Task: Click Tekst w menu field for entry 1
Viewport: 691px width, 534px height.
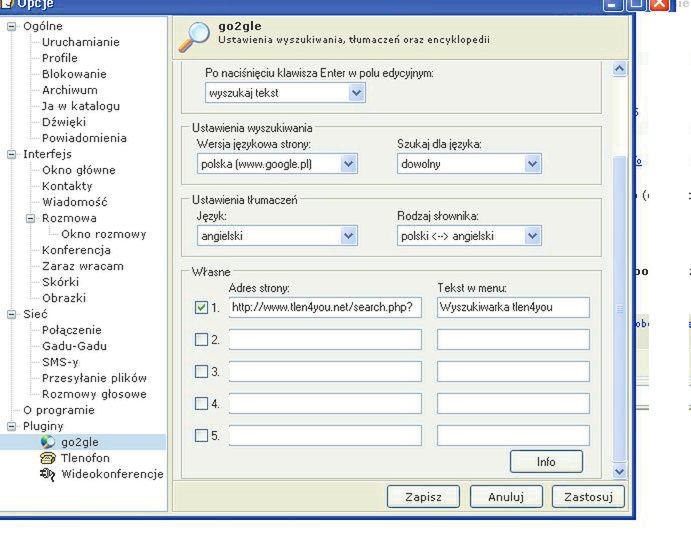Action: pyautogui.click(x=513, y=307)
